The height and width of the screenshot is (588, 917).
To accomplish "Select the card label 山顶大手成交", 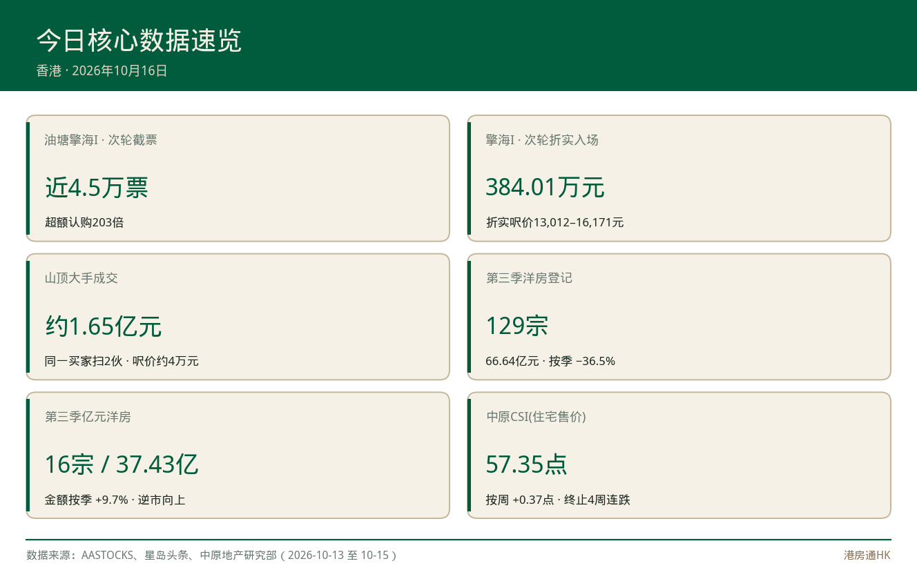I will (81, 278).
